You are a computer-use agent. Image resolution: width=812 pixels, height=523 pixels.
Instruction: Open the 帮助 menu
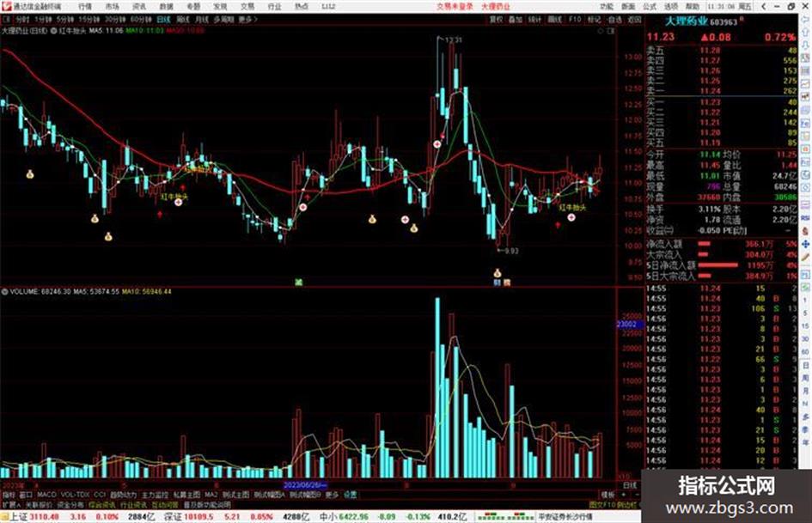pos(693,6)
